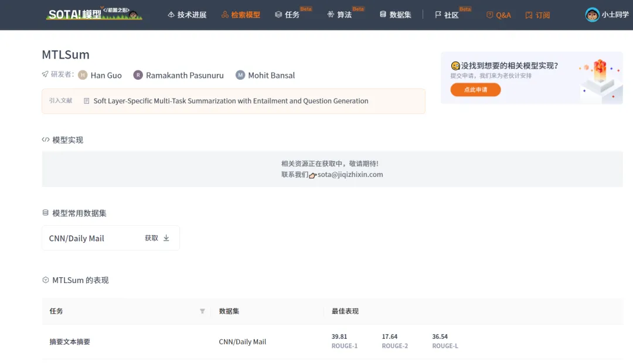Go to the 算法 navigation item
The height and width of the screenshot is (364, 633).
339,15
